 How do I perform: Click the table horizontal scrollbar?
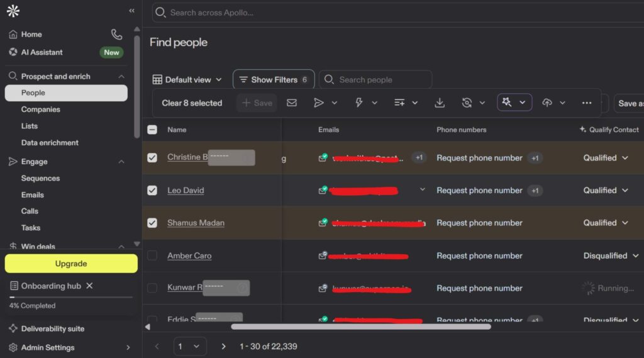pyautogui.click(x=360, y=327)
